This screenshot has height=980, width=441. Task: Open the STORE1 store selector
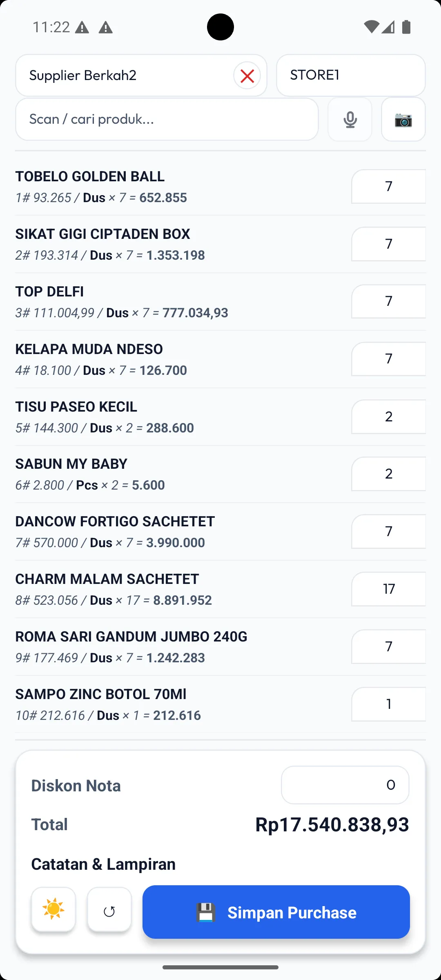(350, 76)
